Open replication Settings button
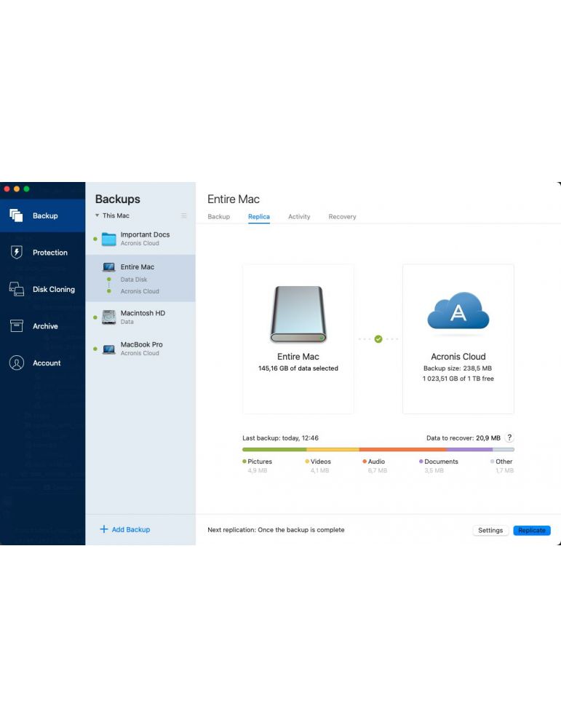This screenshot has width=561, height=728. (x=490, y=530)
